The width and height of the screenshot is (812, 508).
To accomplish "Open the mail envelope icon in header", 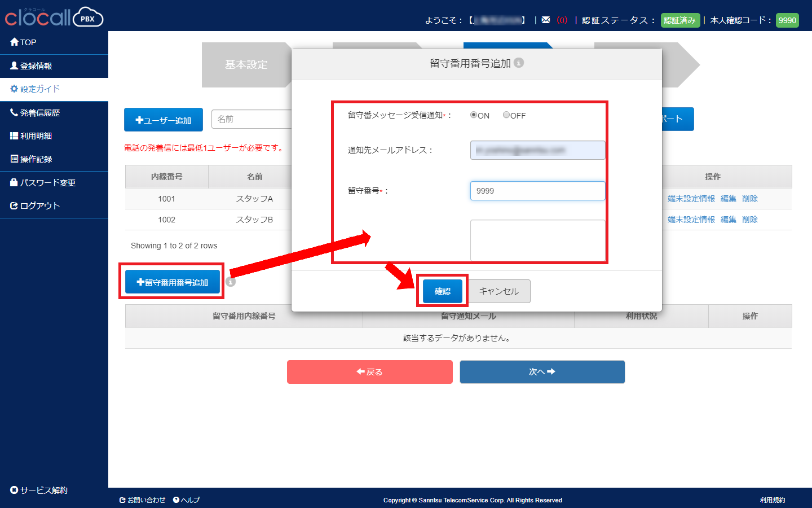I will [x=546, y=20].
